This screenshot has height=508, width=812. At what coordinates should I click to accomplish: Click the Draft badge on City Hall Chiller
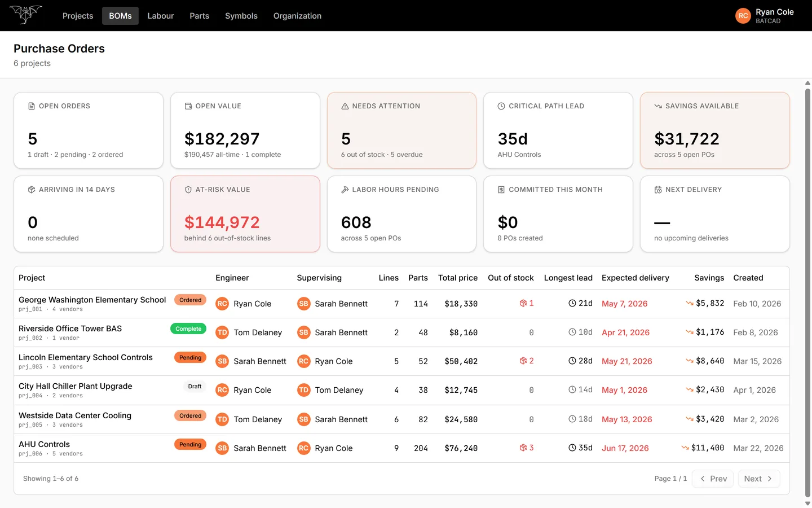point(195,387)
